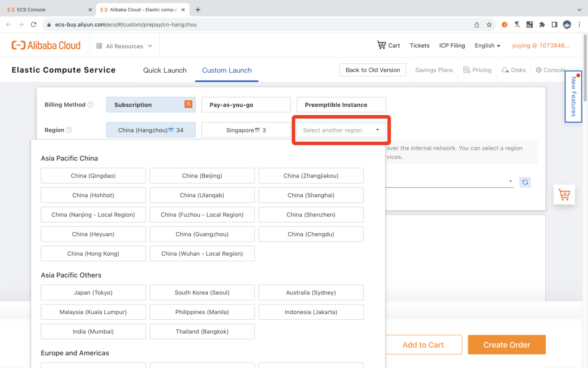Image resolution: width=588 pixels, height=368 pixels.
Task: Open the All Resources dropdown
Action: tap(124, 46)
